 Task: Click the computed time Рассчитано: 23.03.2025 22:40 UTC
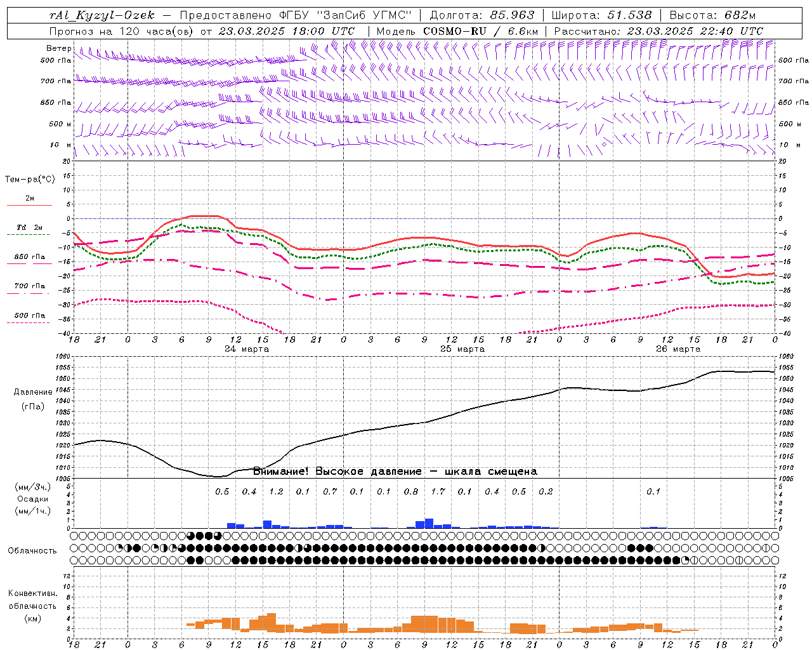pyautogui.click(x=658, y=31)
